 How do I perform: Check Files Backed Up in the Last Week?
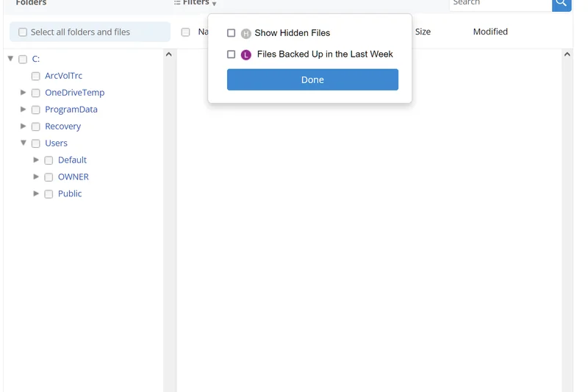232,54
